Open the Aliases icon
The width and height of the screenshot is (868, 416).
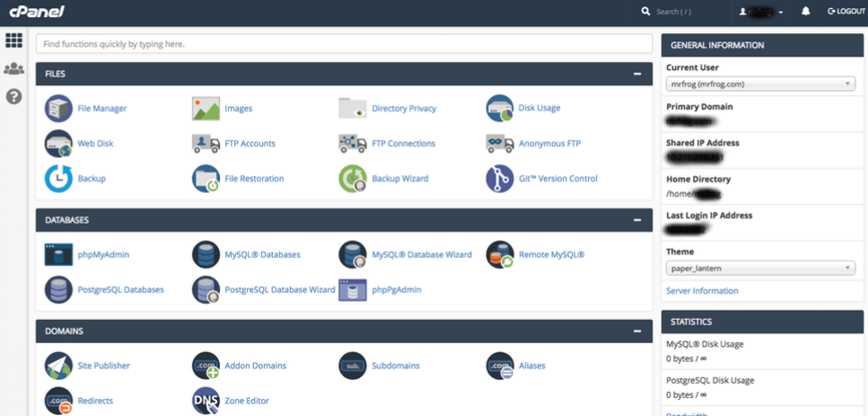pyautogui.click(x=500, y=366)
